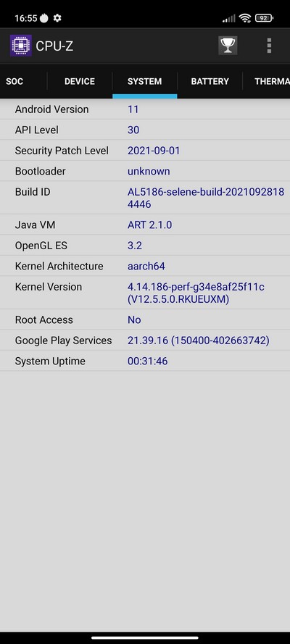The image size is (290, 644).
Task: Tap the Google Play Services row
Action: (x=145, y=340)
